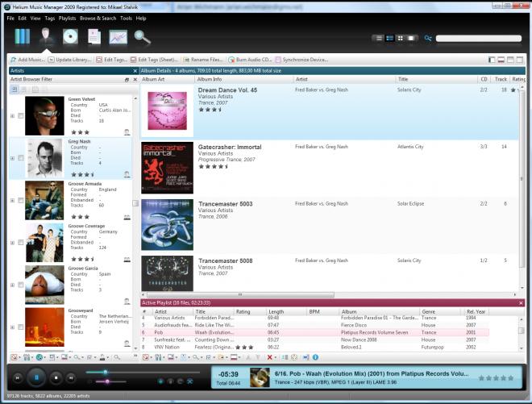532x404 pixels.
Task: Open the music library browser icon
Action: pyautogui.click(x=22, y=36)
